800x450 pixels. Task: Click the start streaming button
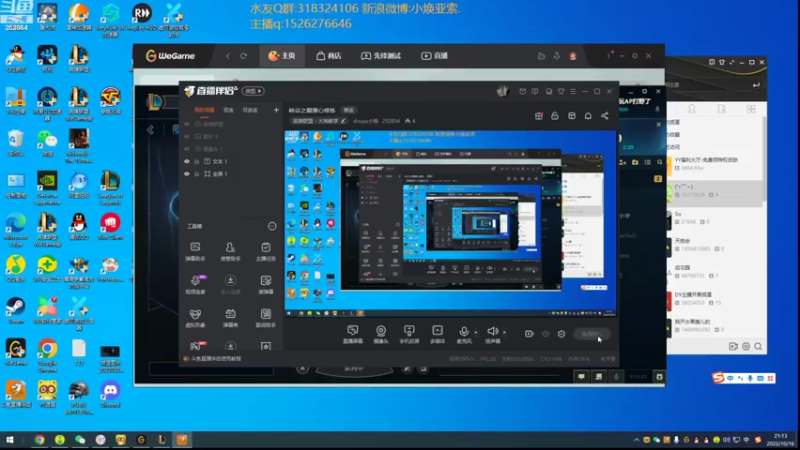click(x=591, y=334)
